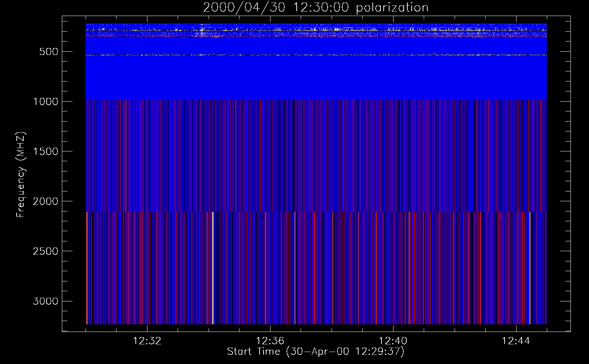Select the 12:40 time tick label

[x=393, y=341]
